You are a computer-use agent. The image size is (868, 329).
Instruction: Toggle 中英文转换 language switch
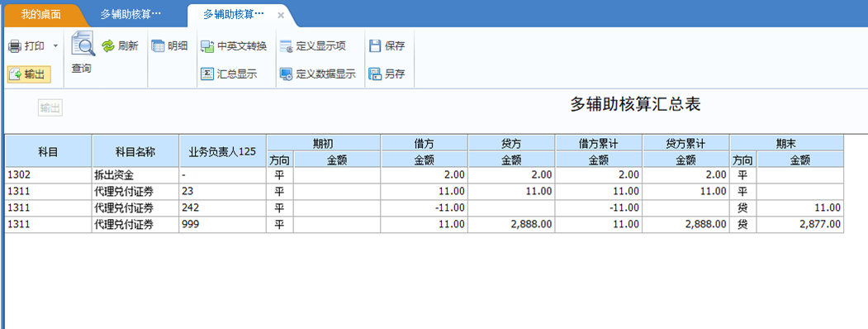[x=207, y=46]
